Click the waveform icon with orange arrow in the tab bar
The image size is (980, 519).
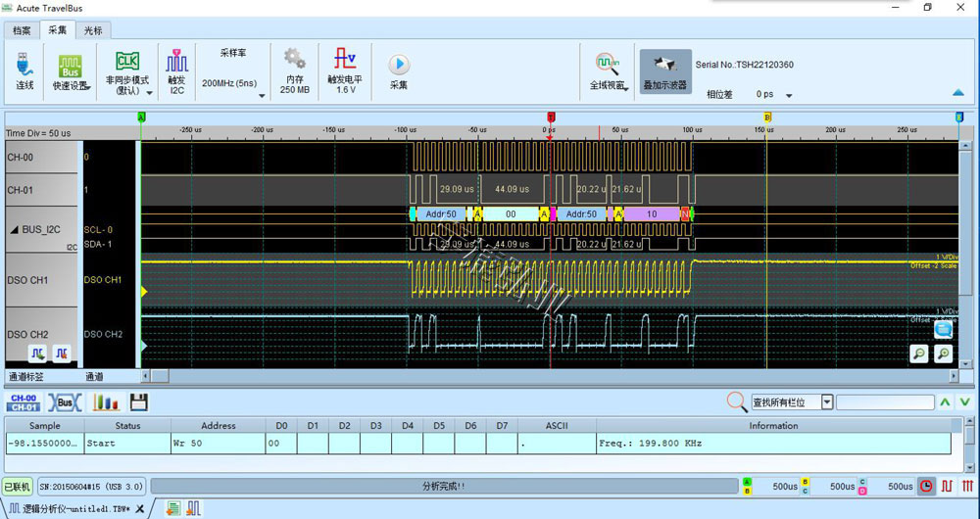pos(193,508)
